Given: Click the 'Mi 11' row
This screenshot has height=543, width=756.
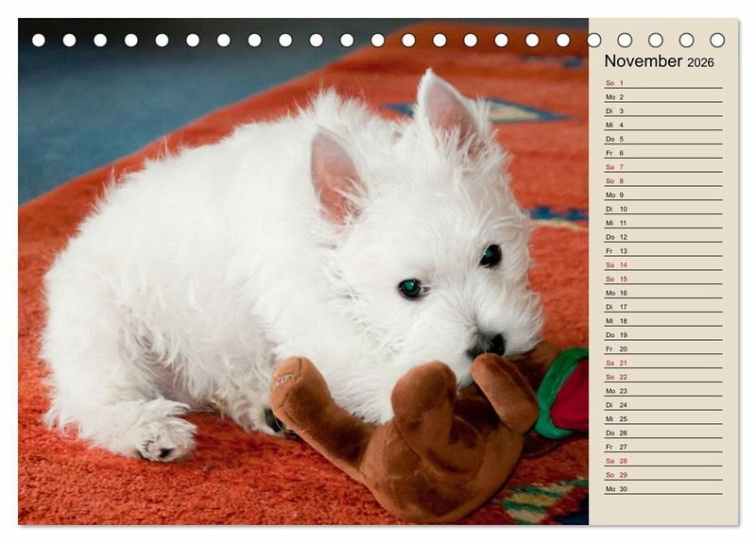Looking at the screenshot, I should click(663, 223).
